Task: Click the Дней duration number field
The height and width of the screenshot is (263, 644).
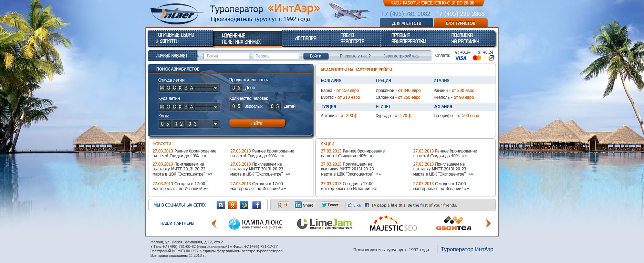Action: click(x=236, y=88)
